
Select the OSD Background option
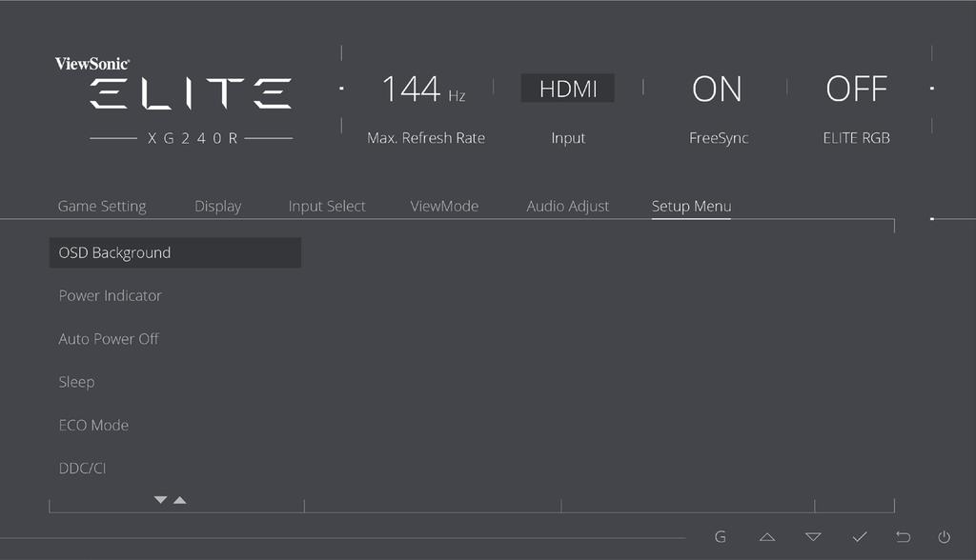click(175, 252)
